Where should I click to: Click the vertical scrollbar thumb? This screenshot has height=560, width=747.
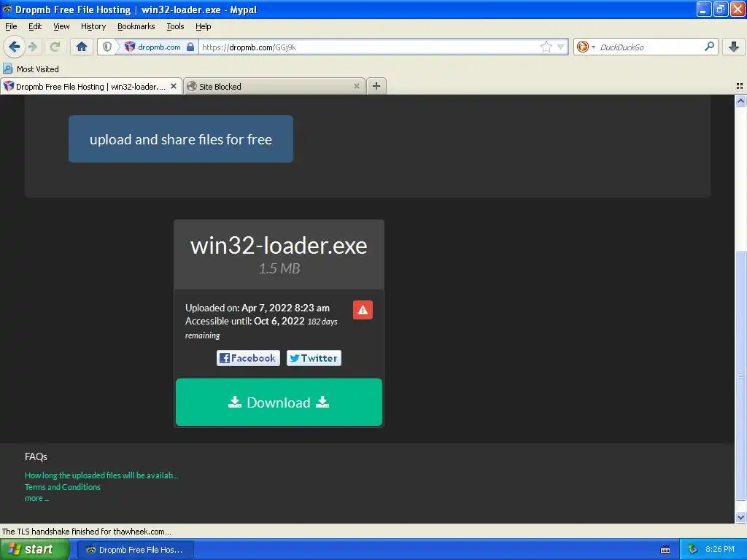pos(740,376)
